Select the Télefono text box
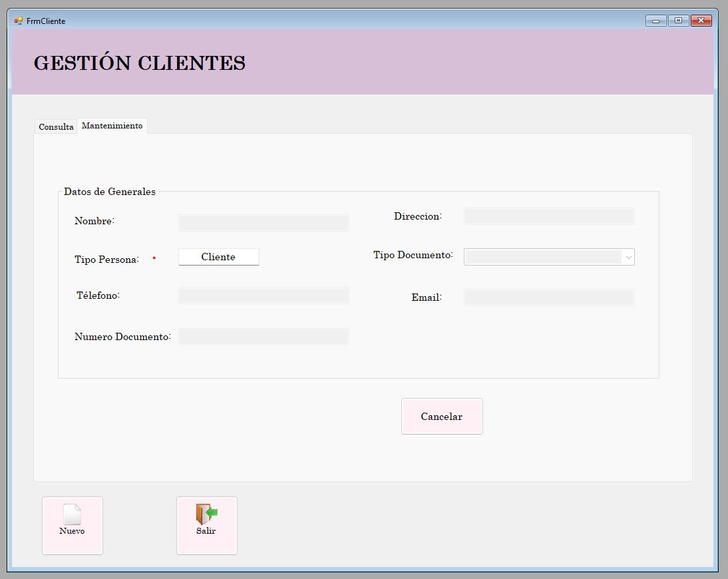Image resolution: width=728 pixels, height=579 pixels. pos(264,295)
